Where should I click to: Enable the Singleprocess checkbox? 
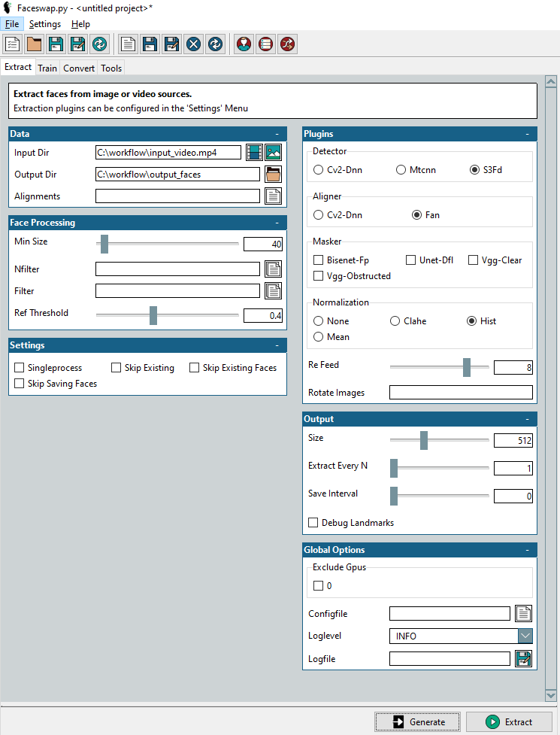tap(20, 367)
